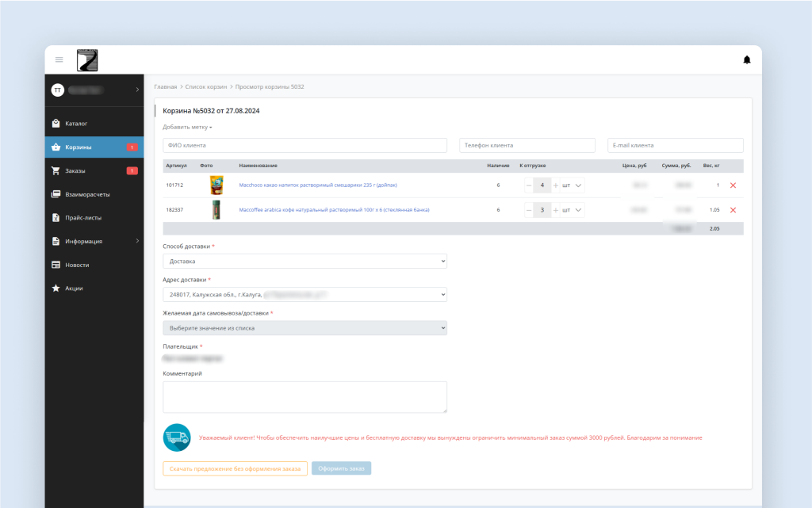Click quantity field showing 3
Image resolution: width=812 pixels, height=508 pixels.
(x=542, y=210)
